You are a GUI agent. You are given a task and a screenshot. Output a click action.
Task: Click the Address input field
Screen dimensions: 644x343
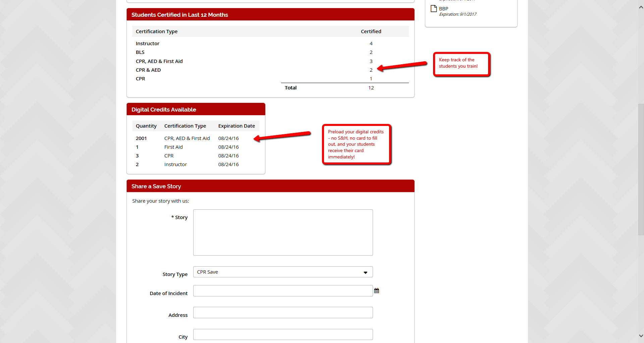[283, 313]
